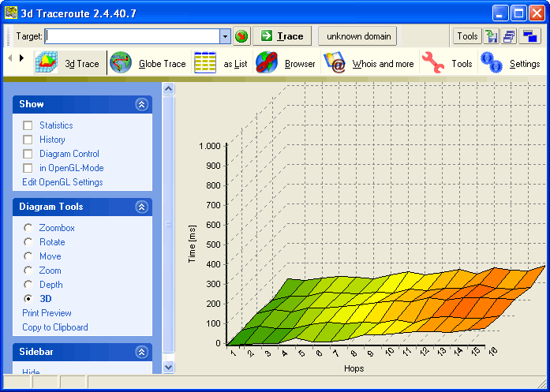This screenshot has width=550, height=392.
Task: Click the save icon with green arrow
Action: pyautogui.click(x=492, y=36)
